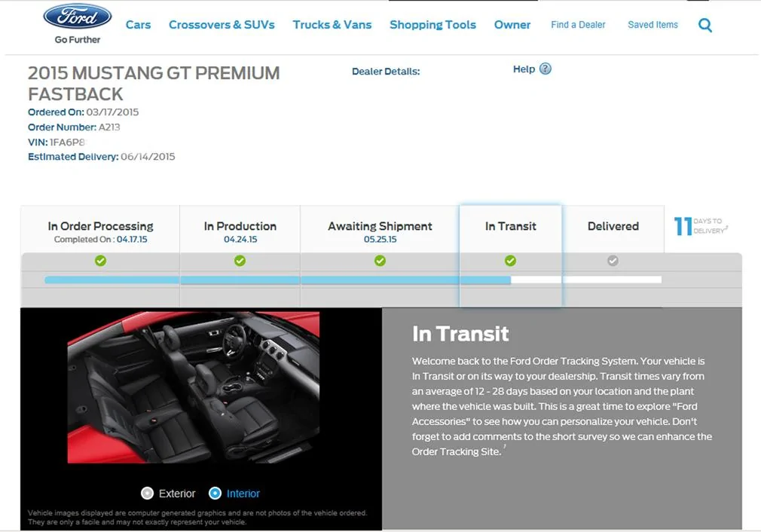The image size is (761, 532).
Task: Click the In Transit description paragraph
Action: click(x=562, y=406)
